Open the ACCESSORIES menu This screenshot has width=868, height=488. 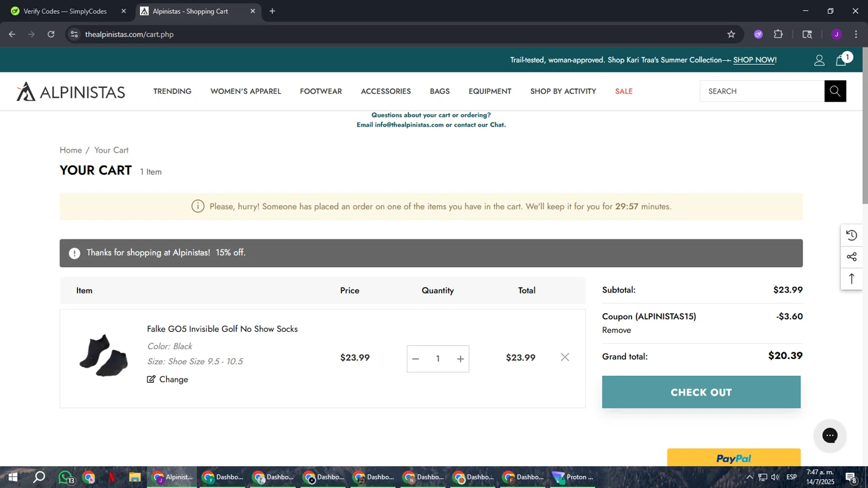pos(386,91)
